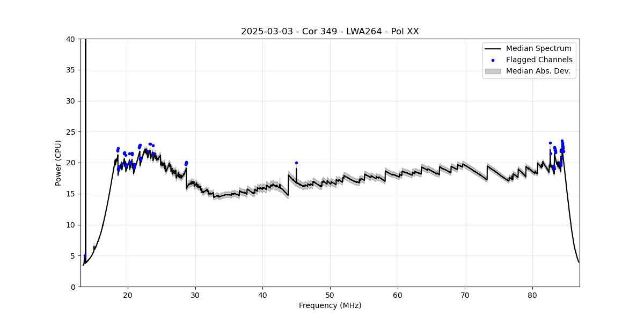Click the x-axis tick label 20
Screen dimensions: 644x322
coord(128,295)
